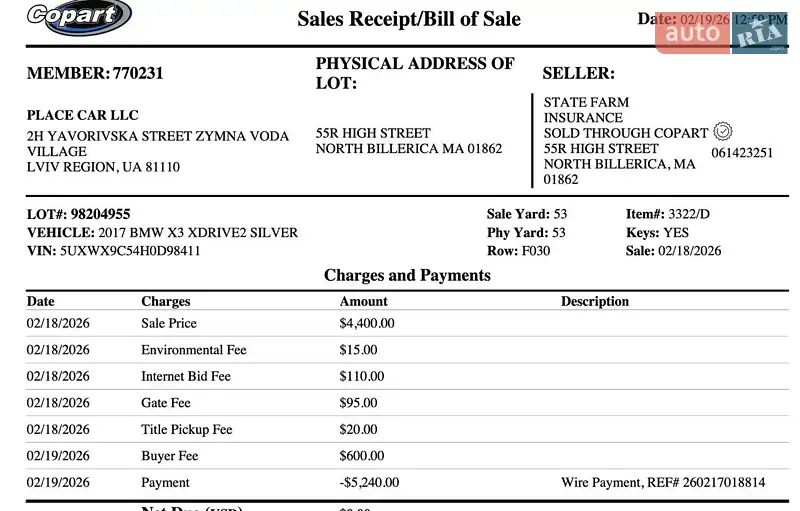Click the Description column header
Screen dimensions: 800x511
(595, 301)
